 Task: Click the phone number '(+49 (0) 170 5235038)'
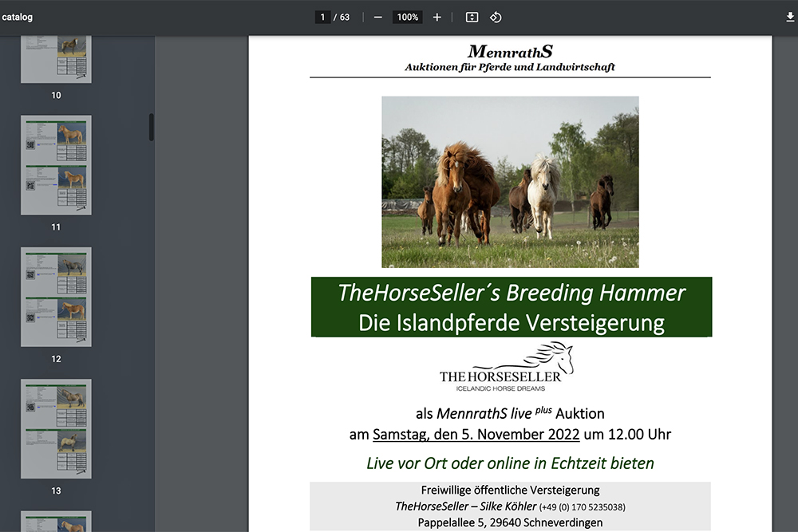583,507
